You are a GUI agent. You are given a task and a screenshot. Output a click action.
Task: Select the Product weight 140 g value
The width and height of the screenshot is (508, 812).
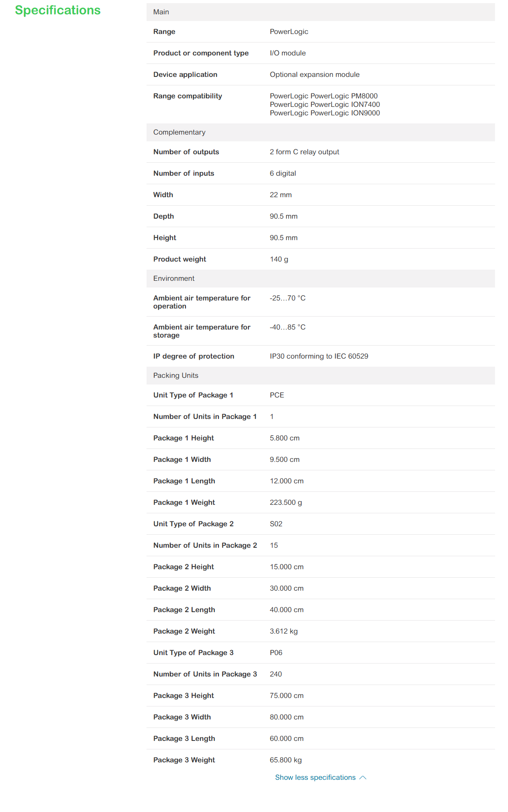click(x=279, y=259)
